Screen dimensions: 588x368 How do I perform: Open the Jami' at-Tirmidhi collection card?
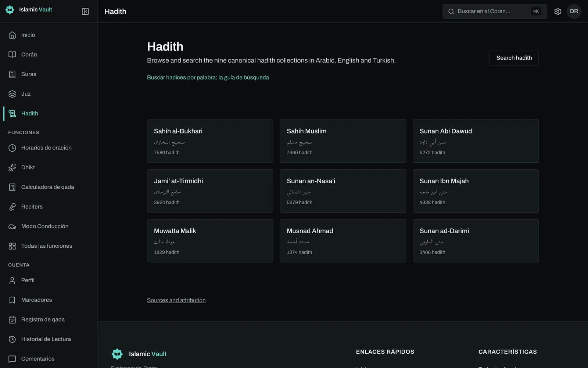210,191
